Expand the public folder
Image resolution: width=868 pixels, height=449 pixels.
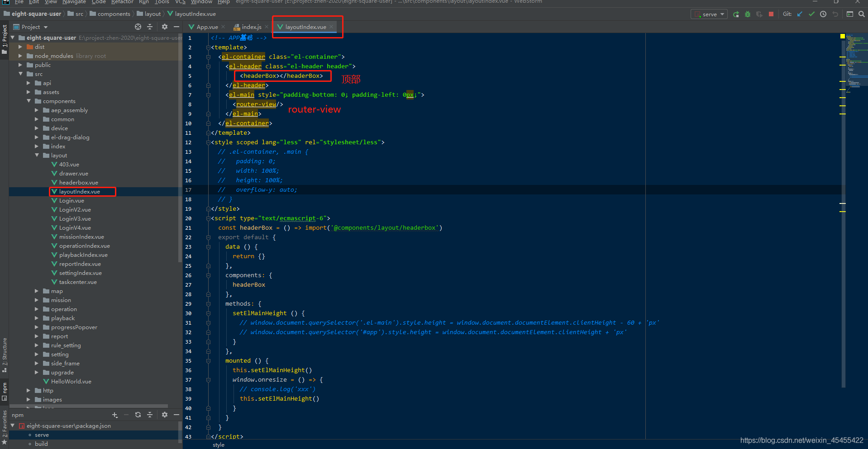tap(20, 65)
